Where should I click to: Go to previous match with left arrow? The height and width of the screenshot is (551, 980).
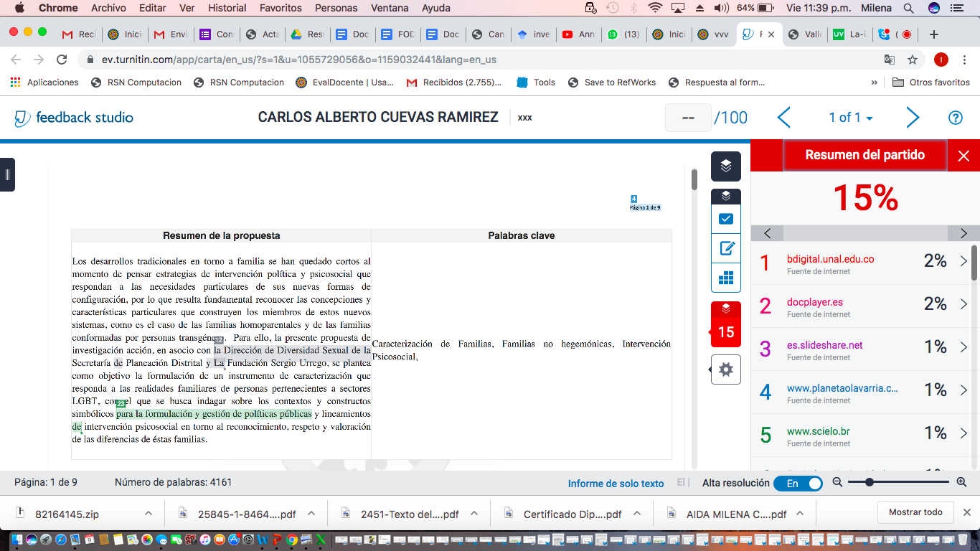(767, 233)
